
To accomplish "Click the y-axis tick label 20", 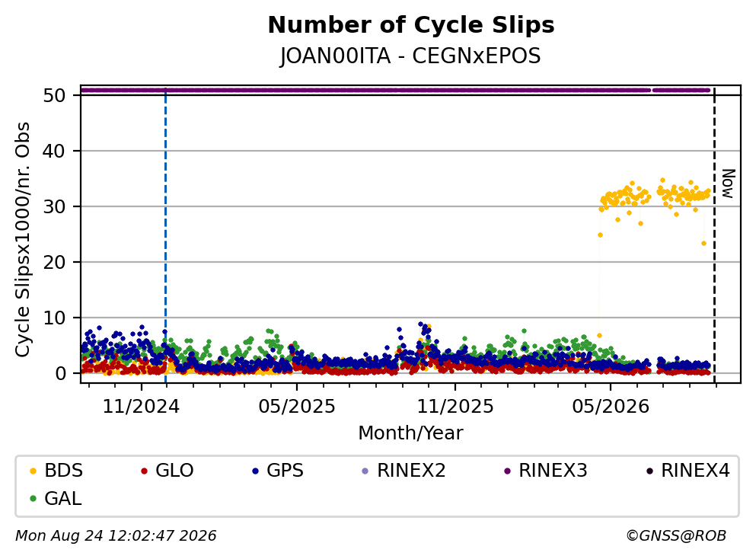I will [x=54, y=262].
